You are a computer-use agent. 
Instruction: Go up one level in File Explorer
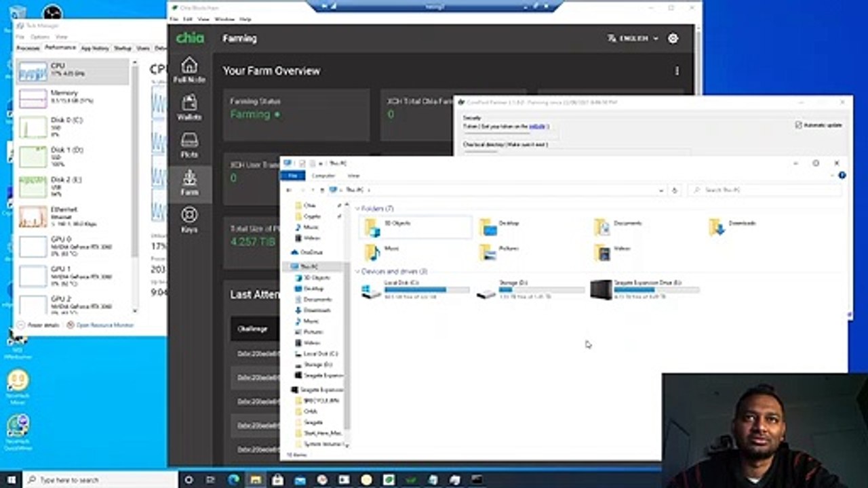click(x=321, y=190)
